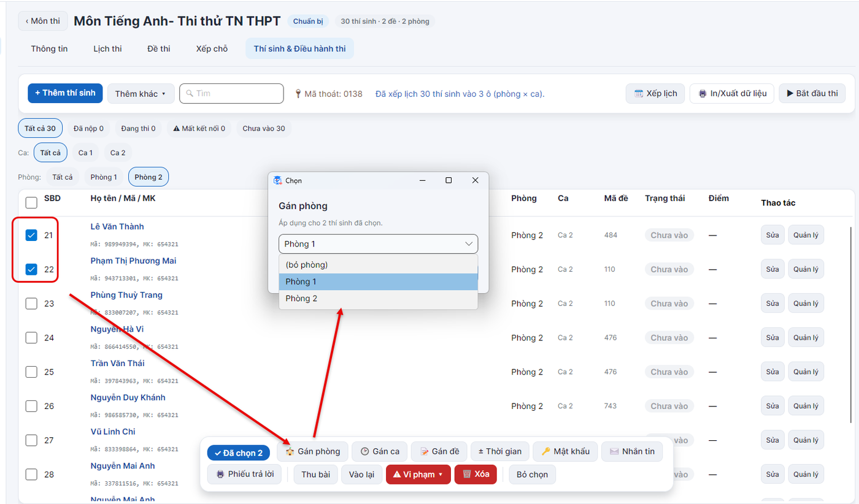Toggle the select-all checkbox in header
Image resolution: width=859 pixels, height=504 pixels.
[x=31, y=203]
